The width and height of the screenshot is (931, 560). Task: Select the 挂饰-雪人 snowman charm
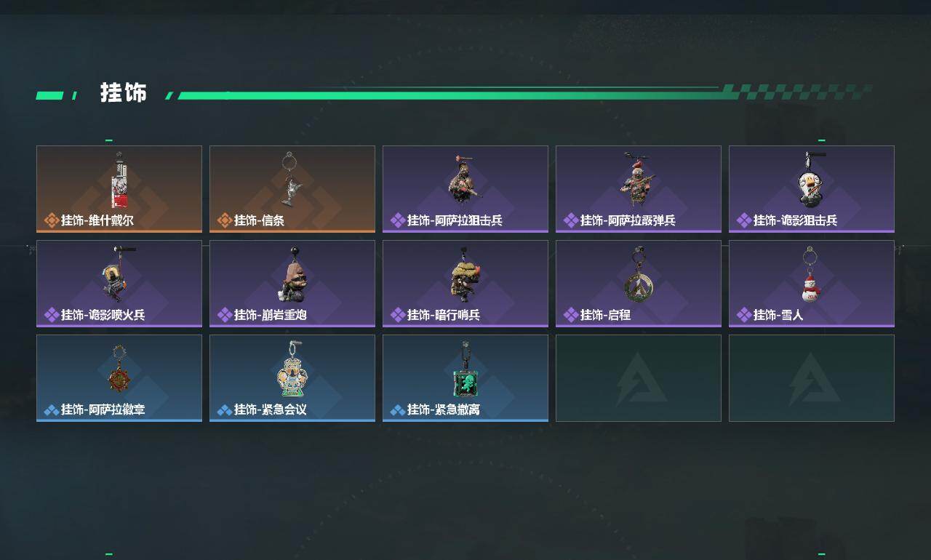(810, 273)
